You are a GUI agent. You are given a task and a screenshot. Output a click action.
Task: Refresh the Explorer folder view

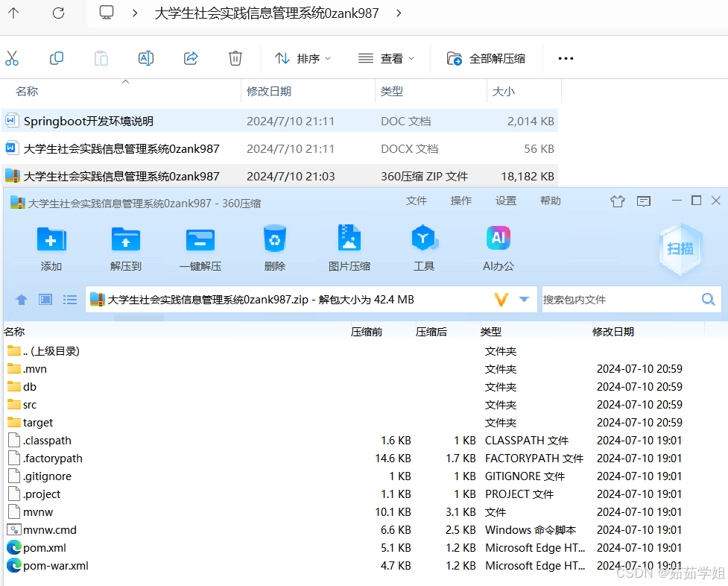59,13
